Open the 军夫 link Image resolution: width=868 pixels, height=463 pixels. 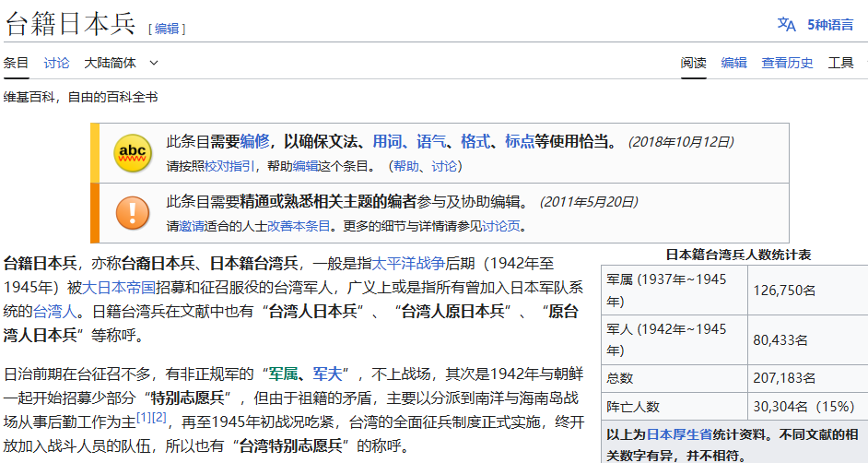click(328, 374)
